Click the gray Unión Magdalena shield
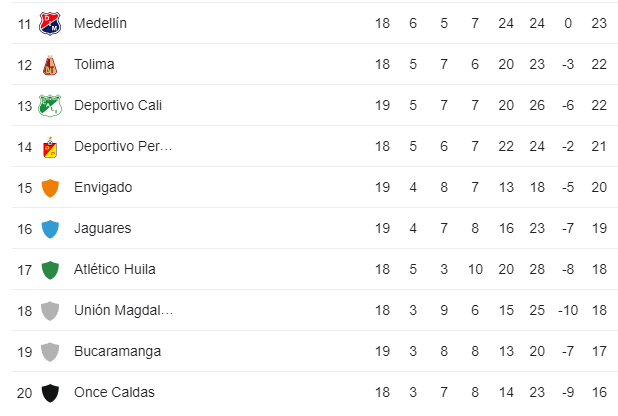This screenshot has height=416, width=618. (x=50, y=311)
